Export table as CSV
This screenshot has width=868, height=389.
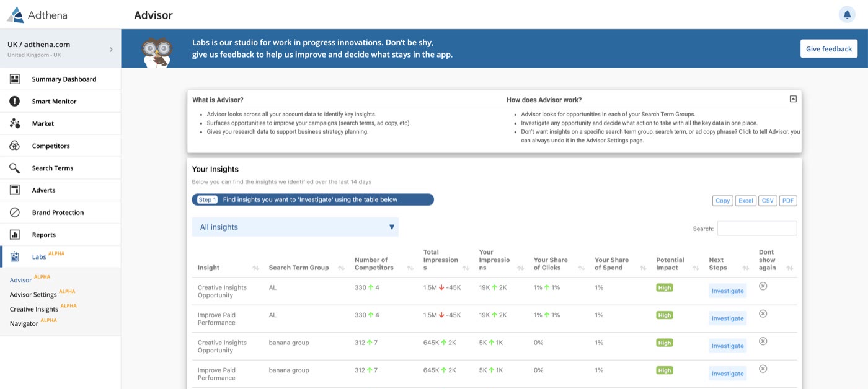pos(768,201)
